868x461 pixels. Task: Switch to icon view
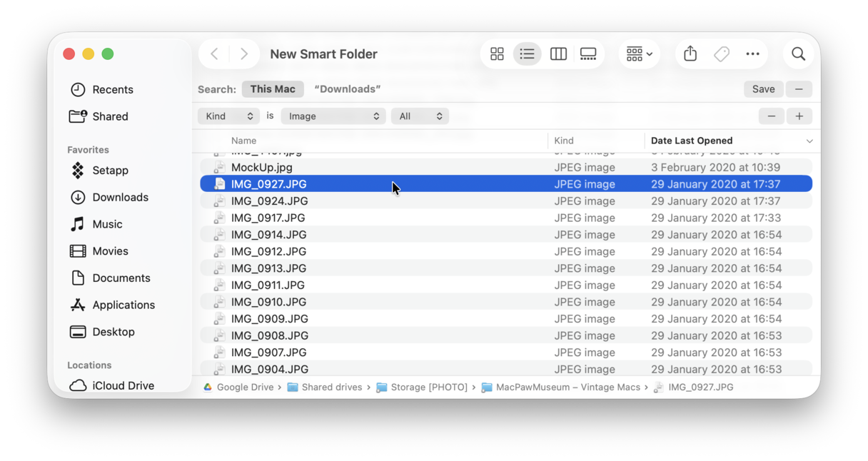click(x=497, y=54)
